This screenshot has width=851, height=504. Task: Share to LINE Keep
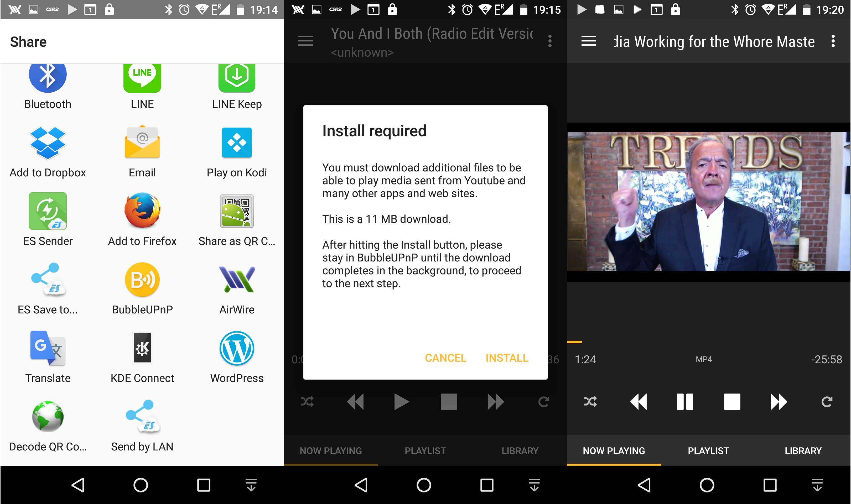[x=237, y=78]
